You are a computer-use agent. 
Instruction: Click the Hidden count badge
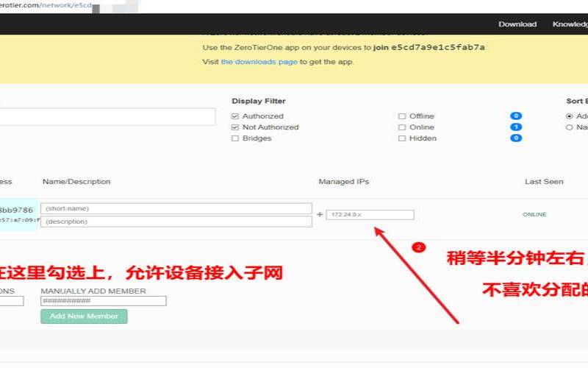coord(516,138)
